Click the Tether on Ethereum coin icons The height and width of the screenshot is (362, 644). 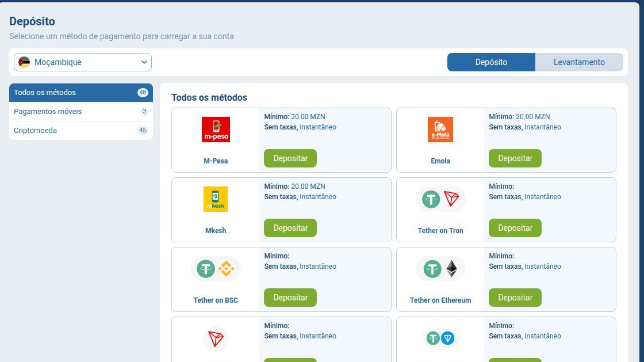click(440, 269)
